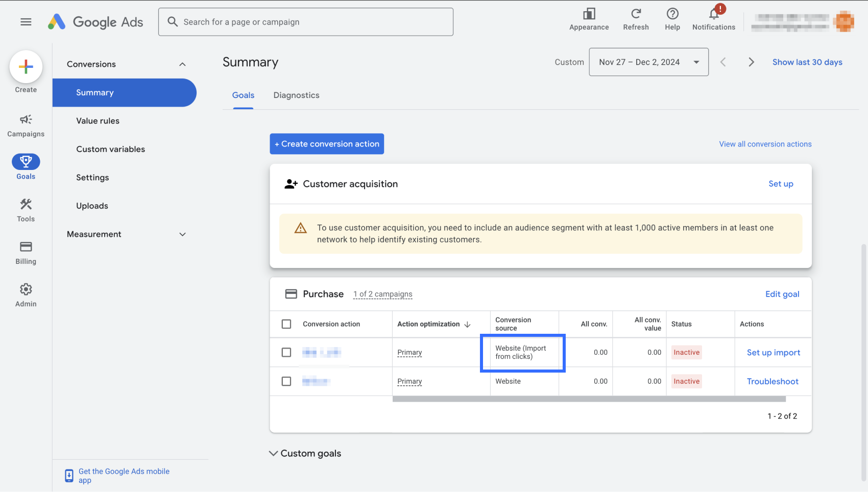This screenshot has height=492, width=868.
Task: Open the hamburger main menu
Action: pyautogui.click(x=26, y=22)
